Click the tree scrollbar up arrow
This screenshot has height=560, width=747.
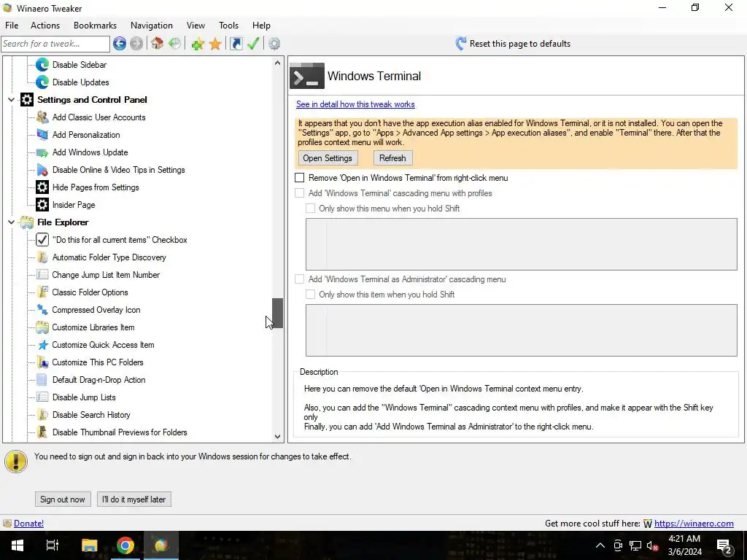[x=278, y=63]
